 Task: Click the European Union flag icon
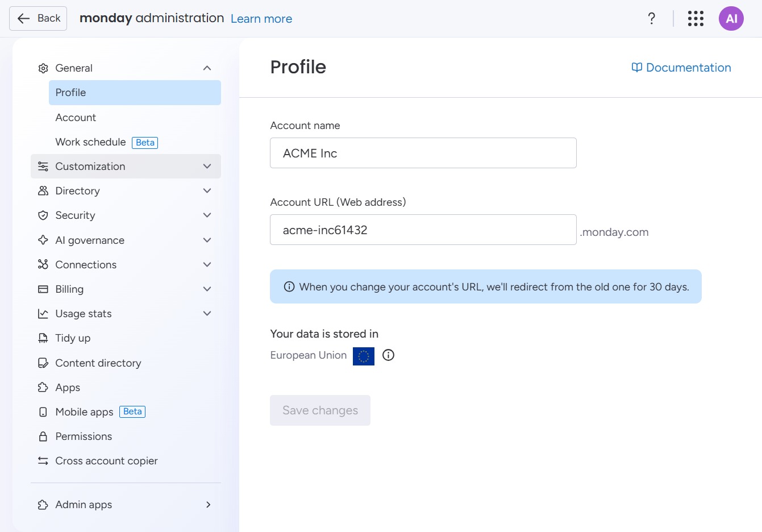click(x=364, y=356)
